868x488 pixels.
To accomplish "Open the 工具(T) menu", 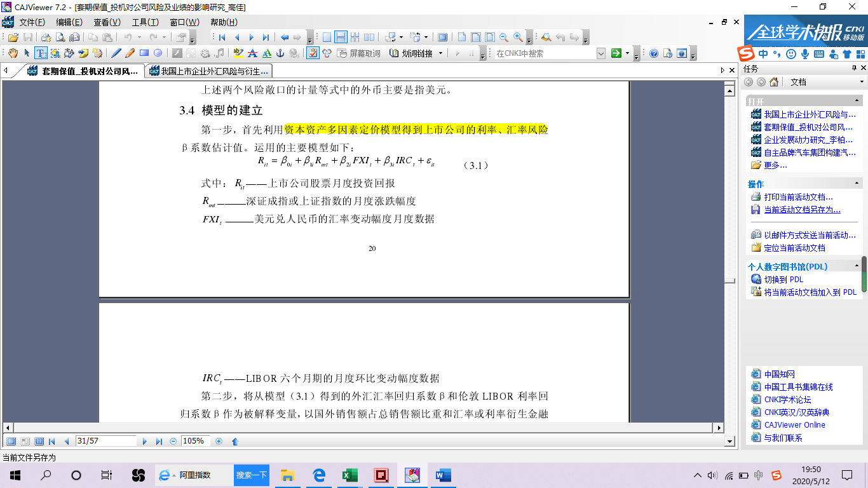I will 145,22.
